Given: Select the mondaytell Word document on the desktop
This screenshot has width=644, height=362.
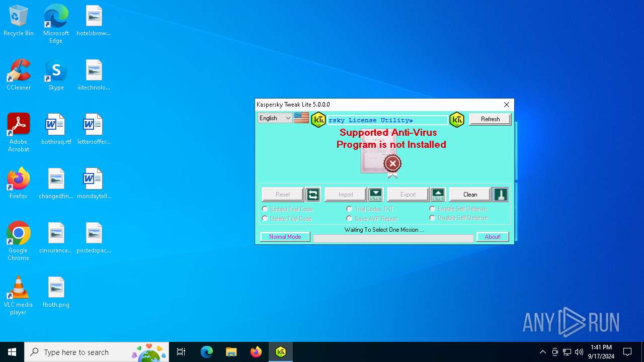Looking at the screenshot, I should (94, 184).
